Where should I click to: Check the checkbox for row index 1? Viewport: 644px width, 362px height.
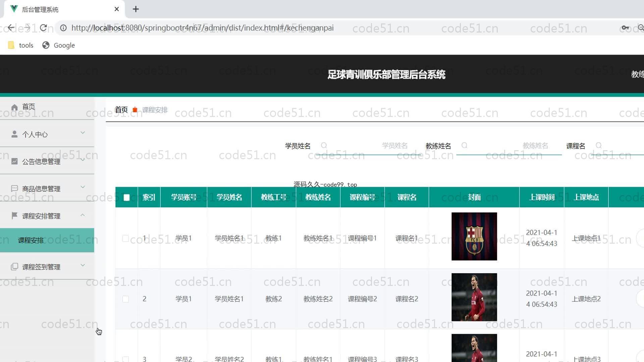125,238
